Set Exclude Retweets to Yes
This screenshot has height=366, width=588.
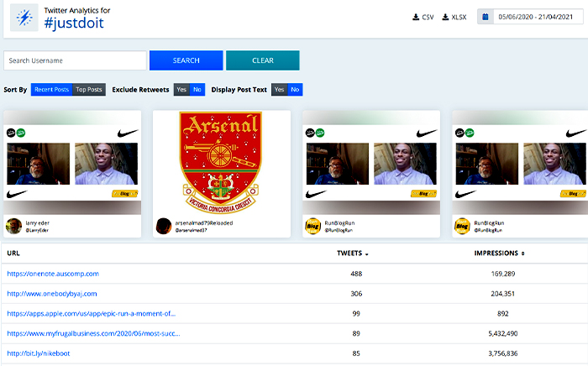[181, 90]
